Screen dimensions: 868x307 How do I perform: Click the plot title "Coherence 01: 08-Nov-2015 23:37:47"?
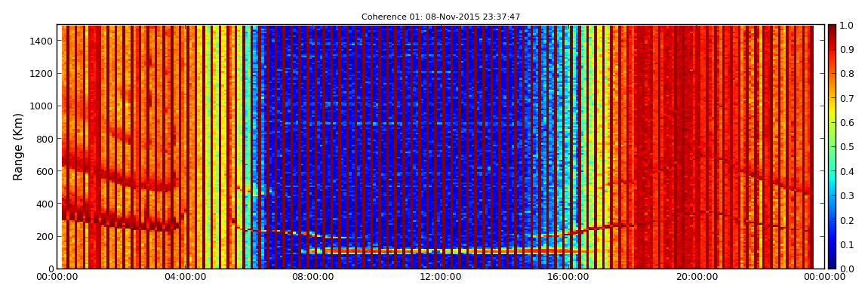[x=441, y=17]
